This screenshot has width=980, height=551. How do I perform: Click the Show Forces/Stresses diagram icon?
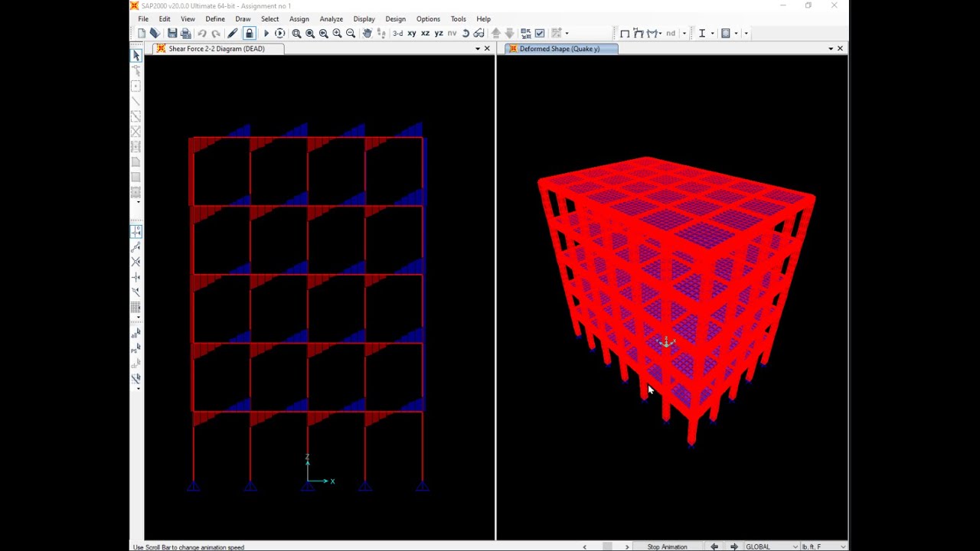[x=653, y=33]
